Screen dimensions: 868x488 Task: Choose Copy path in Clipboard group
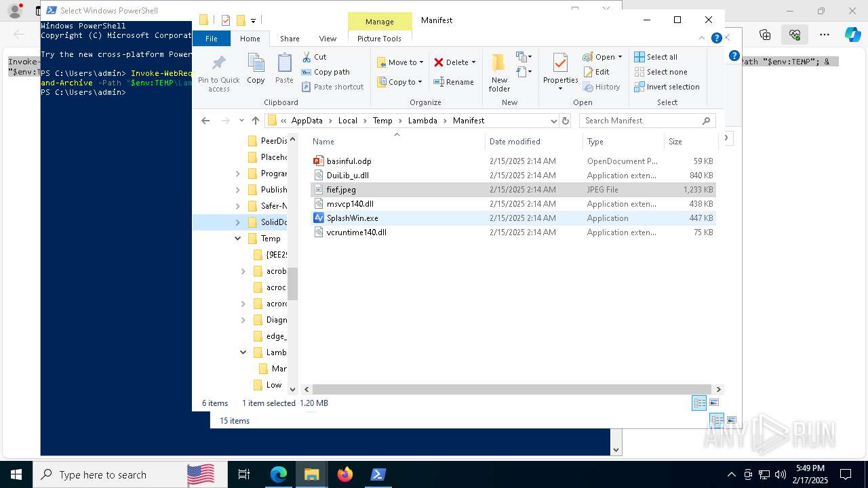(325, 72)
